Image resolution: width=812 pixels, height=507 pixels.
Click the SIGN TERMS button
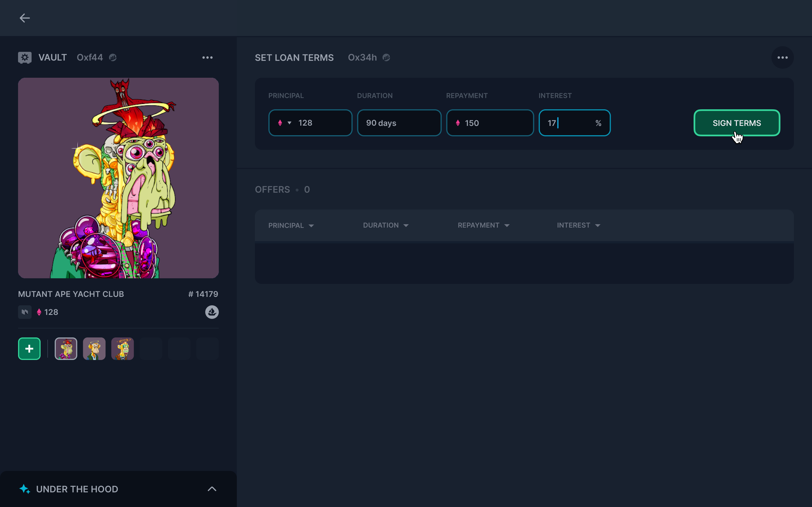pyautogui.click(x=736, y=123)
